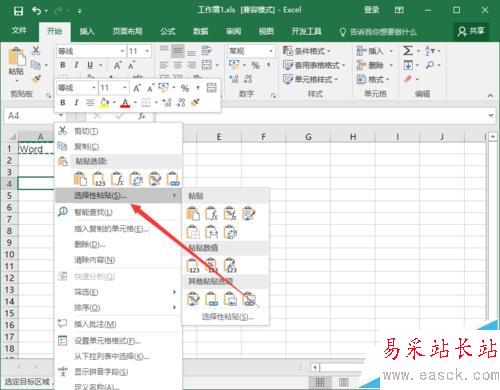Image resolution: width=500 pixels, height=390 pixels.
Task: Click the Wrap Text icon in alignment group
Action: click(207, 51)
